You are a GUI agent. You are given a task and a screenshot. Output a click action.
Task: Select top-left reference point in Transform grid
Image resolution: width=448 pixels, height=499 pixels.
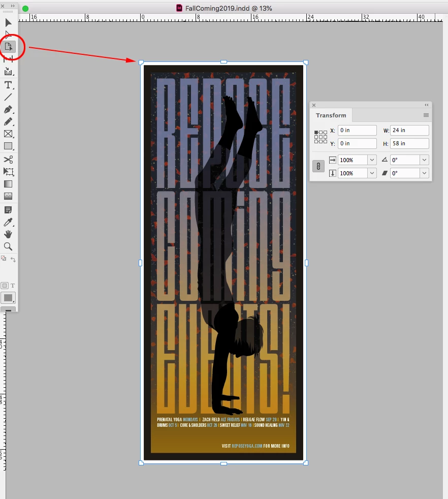316,133
